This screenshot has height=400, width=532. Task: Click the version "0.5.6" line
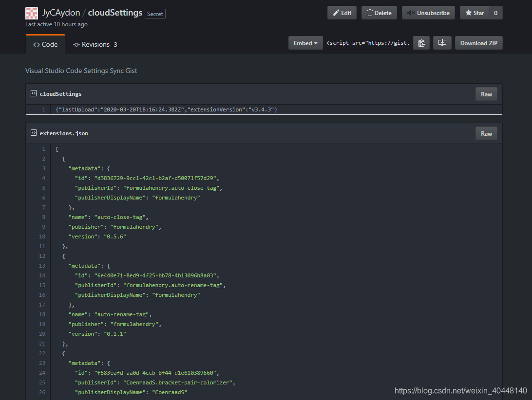tap(97, 236)
